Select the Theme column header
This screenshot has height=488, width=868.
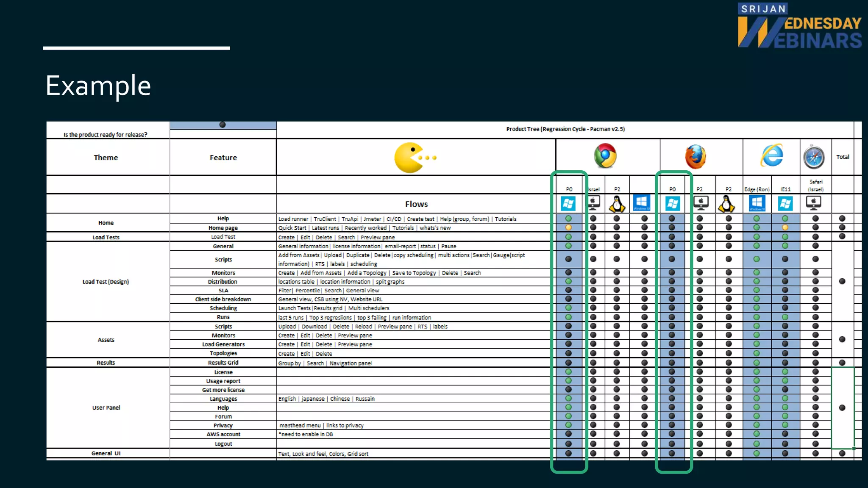tap(106, 158)
